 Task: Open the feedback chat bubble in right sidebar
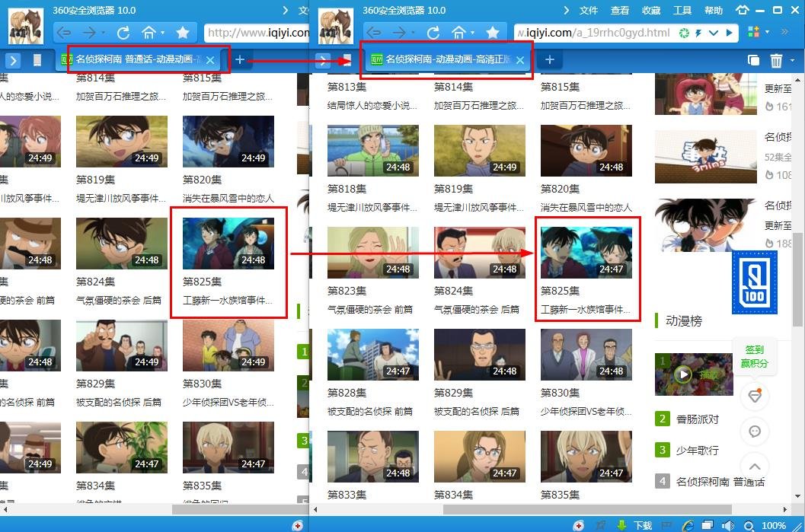coord(755,432)
